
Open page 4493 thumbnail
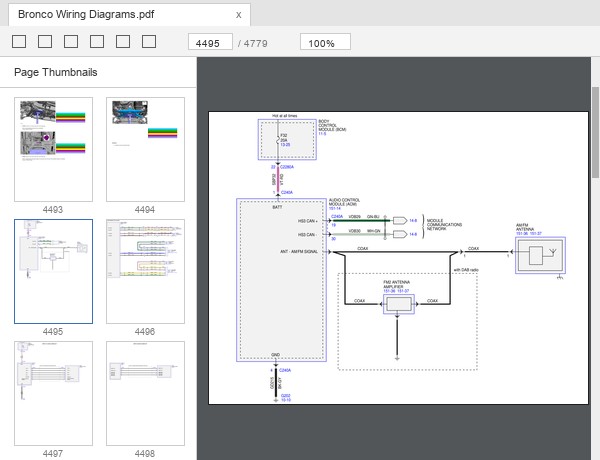point(54,149)
